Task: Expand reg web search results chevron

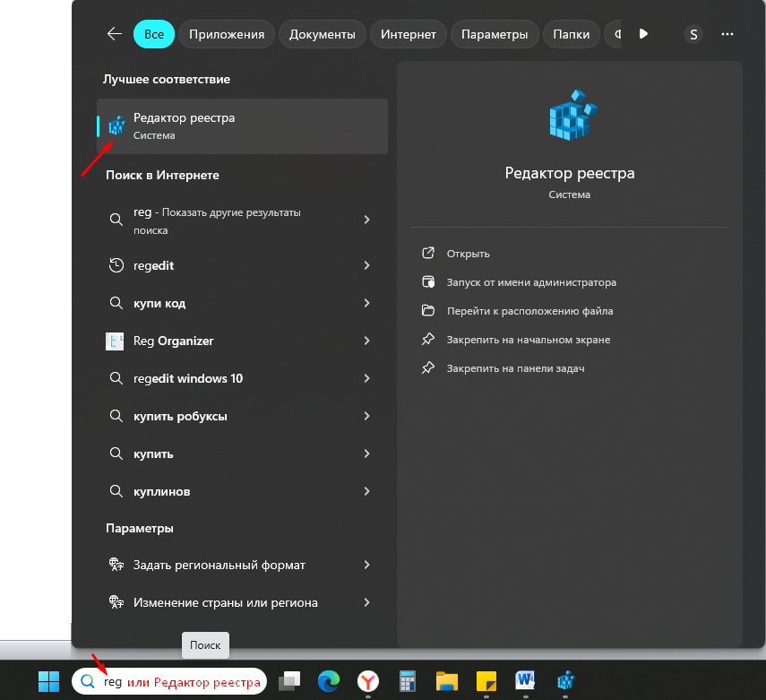Action: (x=367, y=220)
